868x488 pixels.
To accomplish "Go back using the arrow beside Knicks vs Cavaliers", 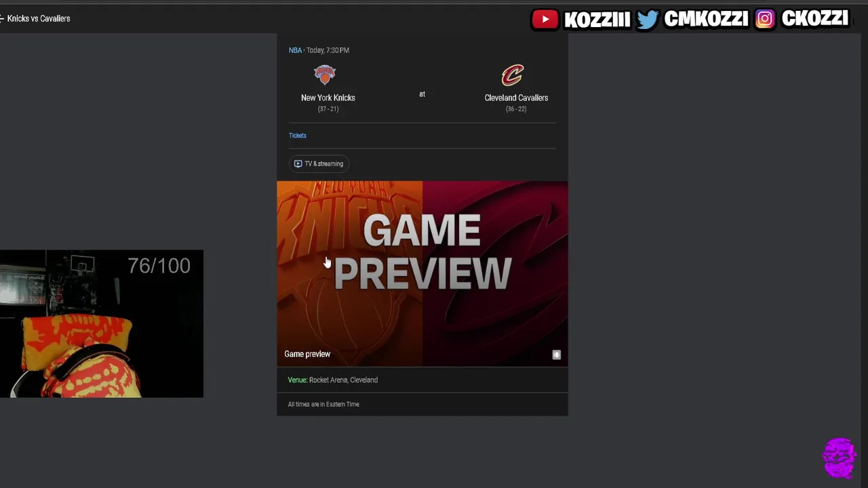I will point(1,18).
